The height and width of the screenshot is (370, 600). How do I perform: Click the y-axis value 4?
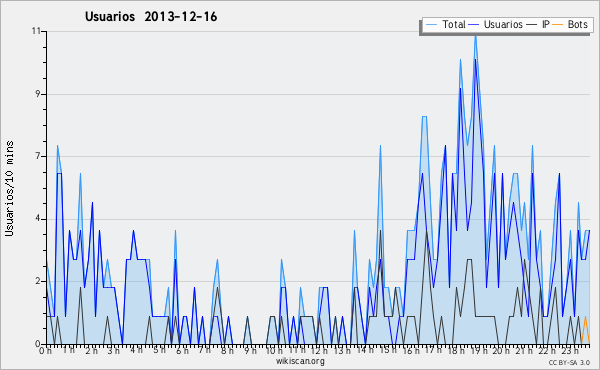[38, 219]
